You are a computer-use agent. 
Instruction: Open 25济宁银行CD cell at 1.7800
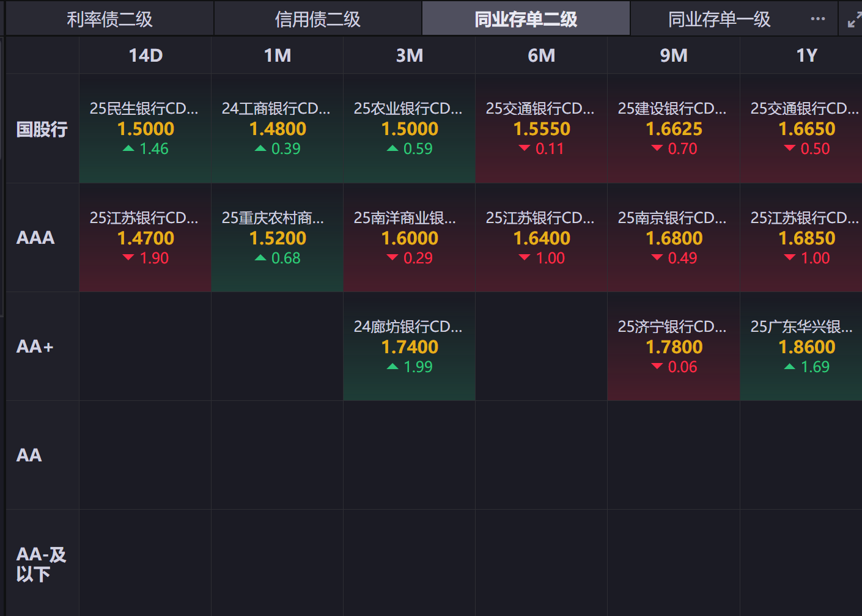(x=674, y=346)
